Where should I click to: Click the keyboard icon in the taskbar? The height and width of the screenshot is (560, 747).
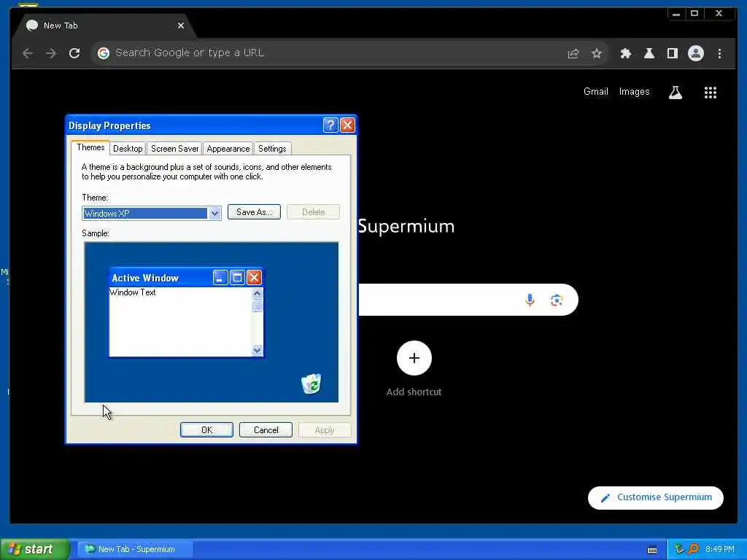tap(652, 550)
